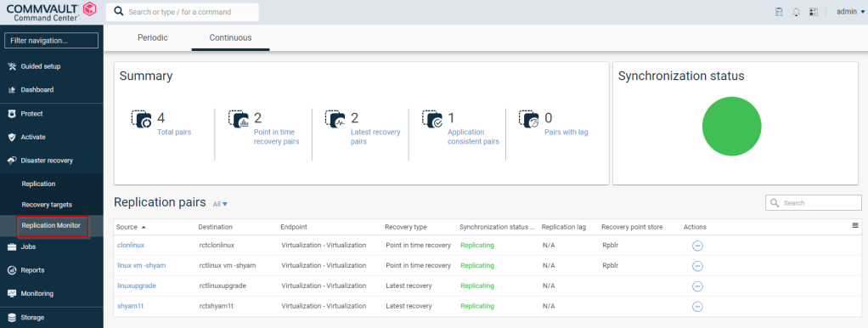Open the notifications bell icon
Image resolution: width=868 pixels, height=328 pixels.
point(796,12)
